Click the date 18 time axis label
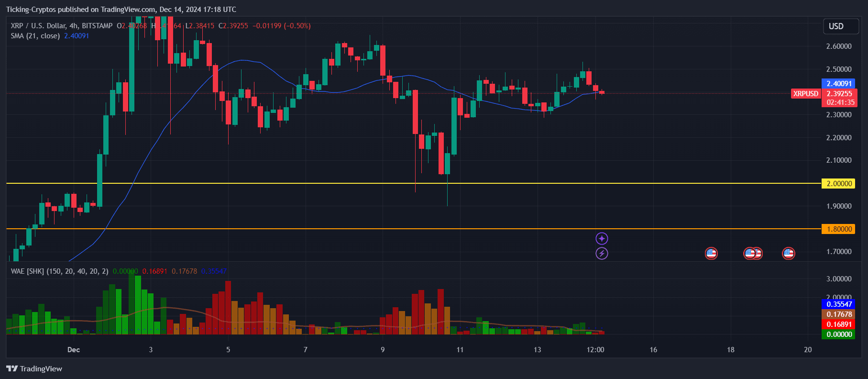This screenshot has width=868, height=379. (731, 350)
